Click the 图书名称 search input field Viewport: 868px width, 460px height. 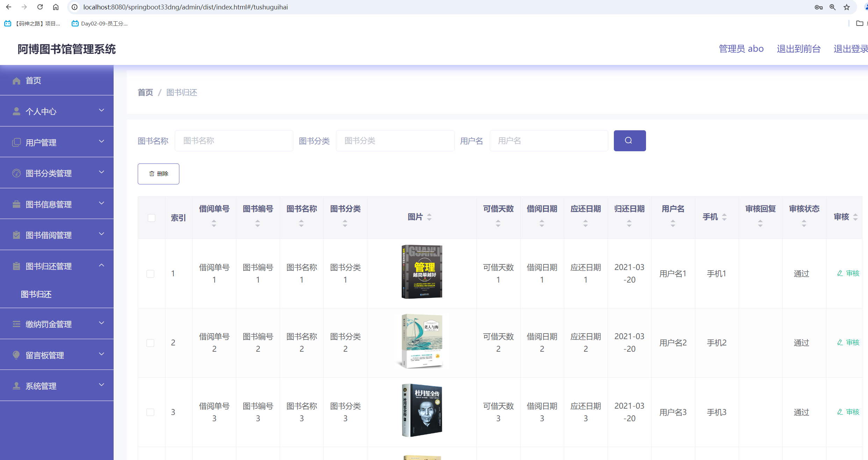coord(234,140)
